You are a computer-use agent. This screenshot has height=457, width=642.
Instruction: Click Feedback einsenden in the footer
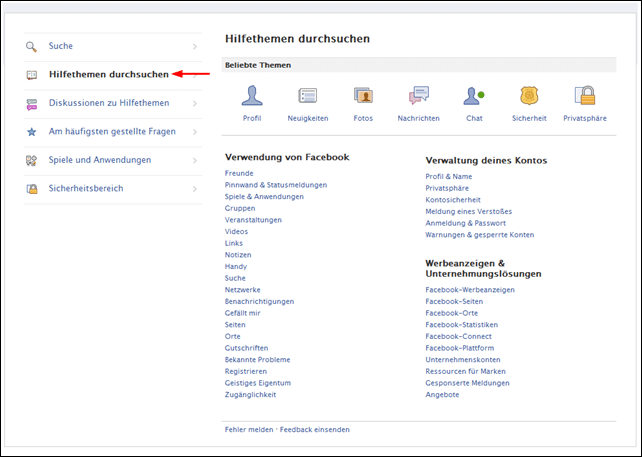pyautogui.click(x=314, y=430)
